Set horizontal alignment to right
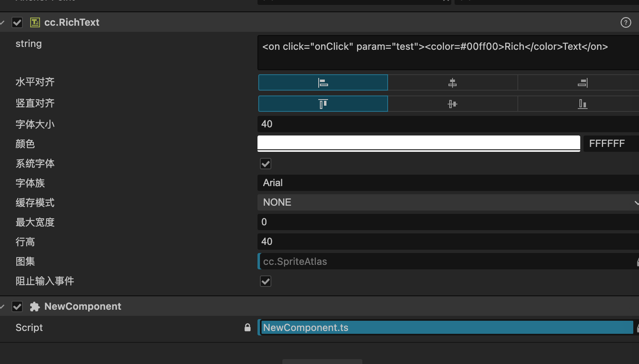This screenshot has height=364, width=639. [x=582, y=82]
